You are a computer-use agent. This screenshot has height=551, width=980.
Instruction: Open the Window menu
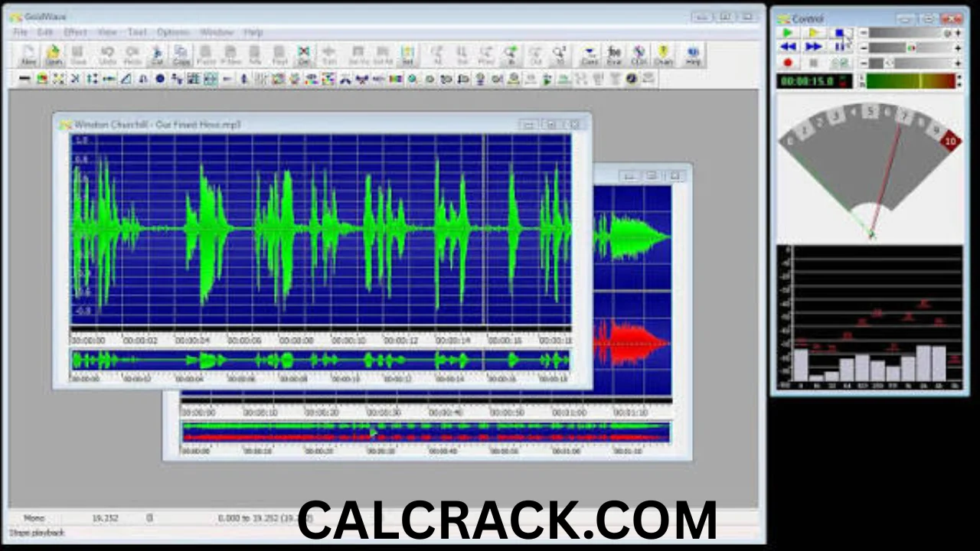(x=217, y=32)
